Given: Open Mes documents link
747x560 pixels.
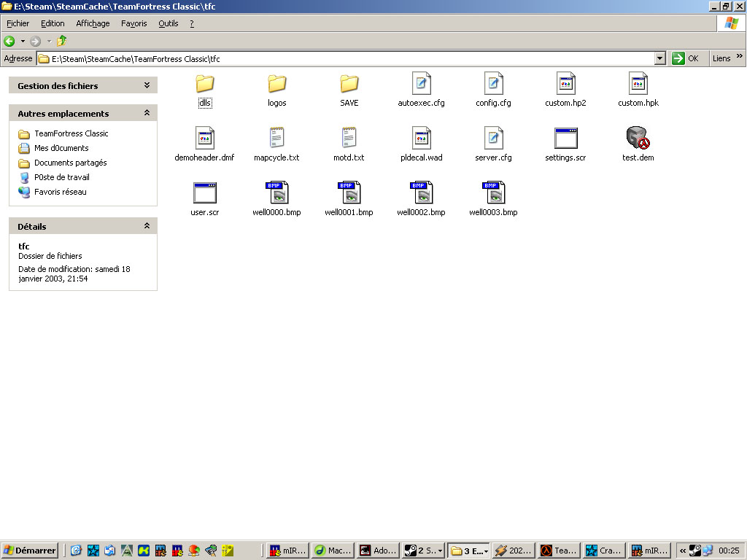Looking at the screenshot, I should (53, 148).
